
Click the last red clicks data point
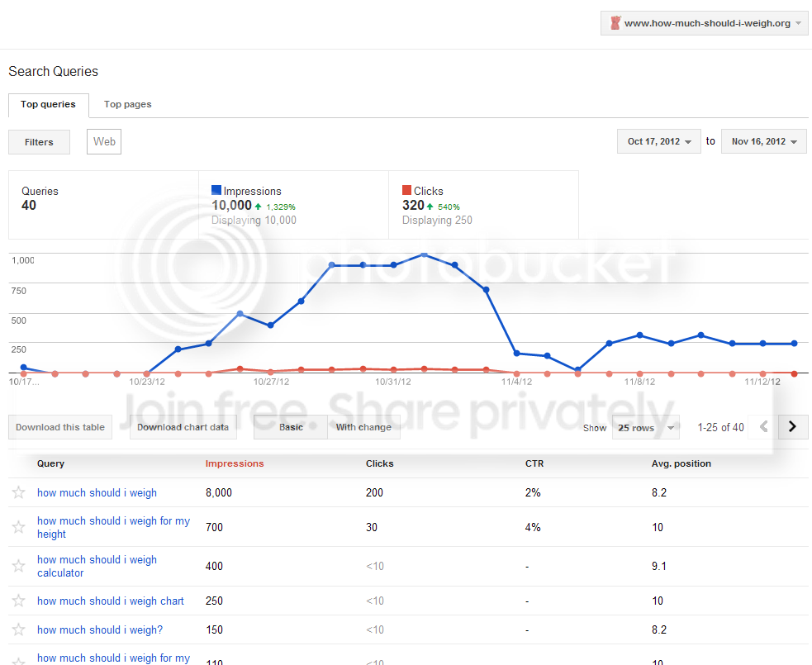(794, 373)
